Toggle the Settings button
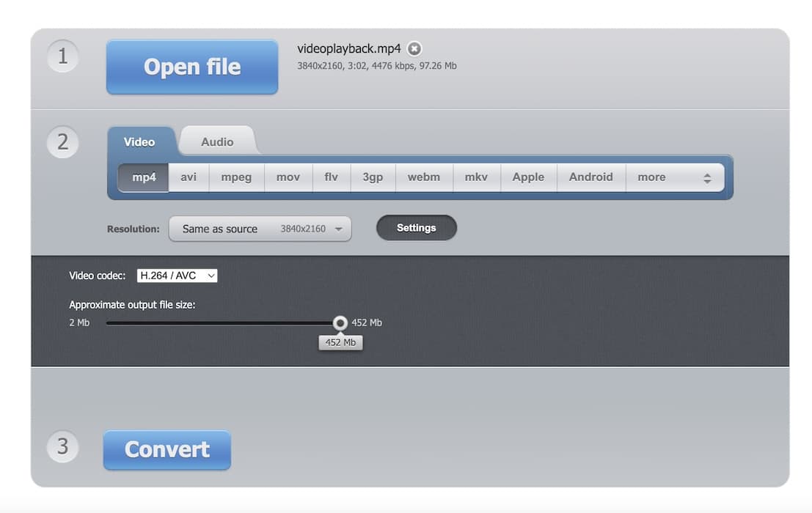The image size is (812, 513). [416, 228]
